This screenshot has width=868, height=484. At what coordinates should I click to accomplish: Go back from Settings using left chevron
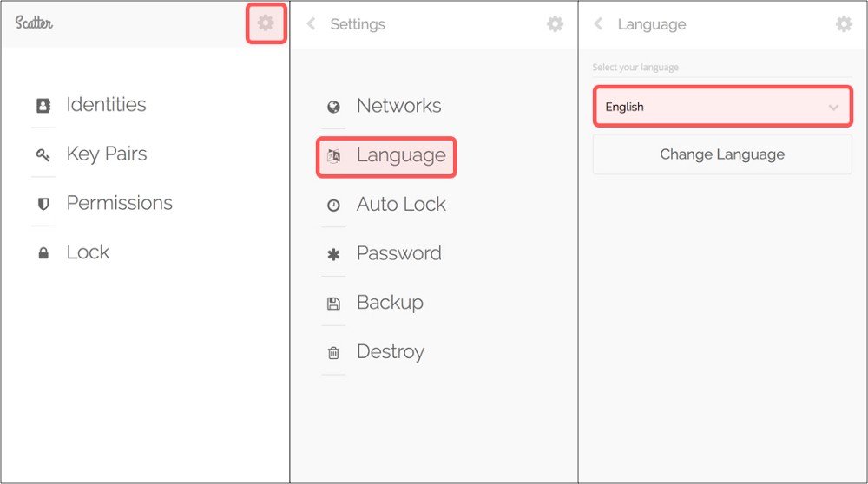click(311, 23)
